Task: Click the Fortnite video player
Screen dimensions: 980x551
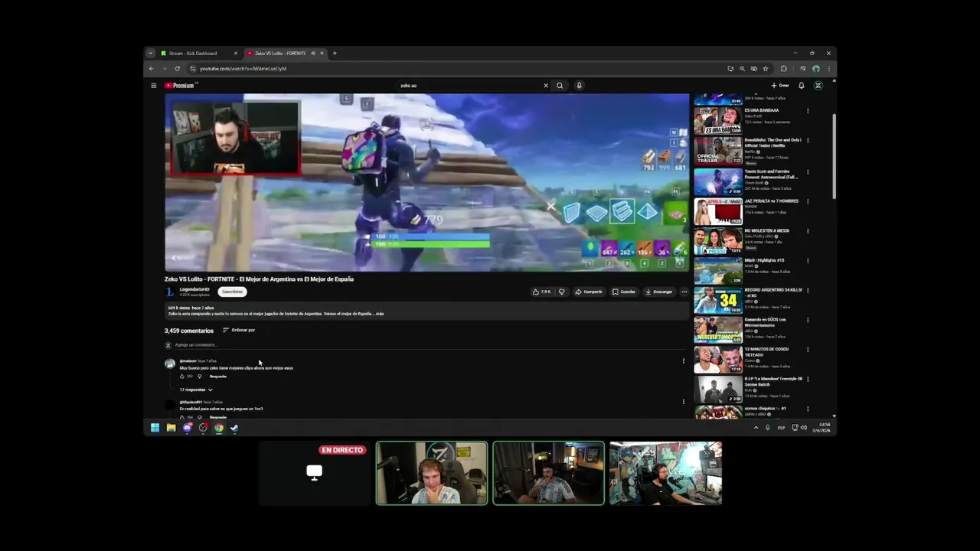Action: 427,183
